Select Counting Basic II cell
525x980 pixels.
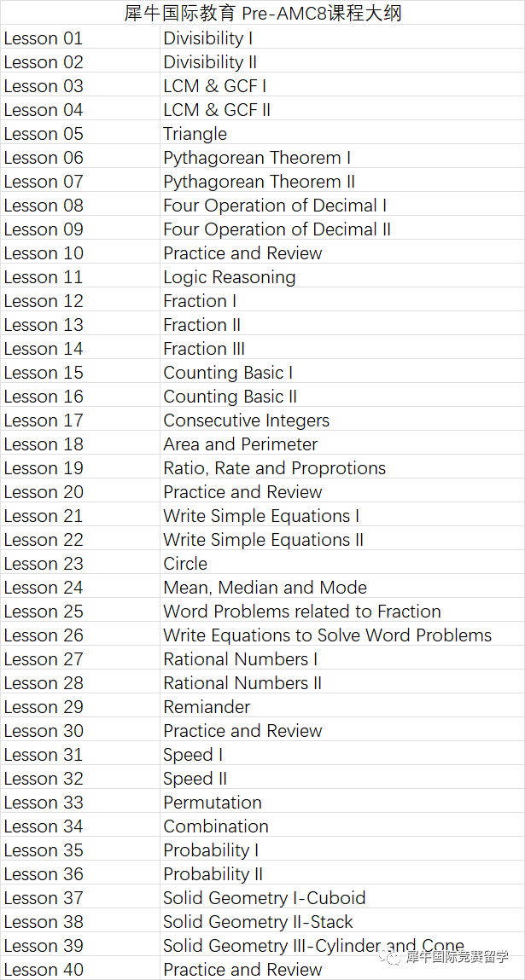tap(341, 397)
